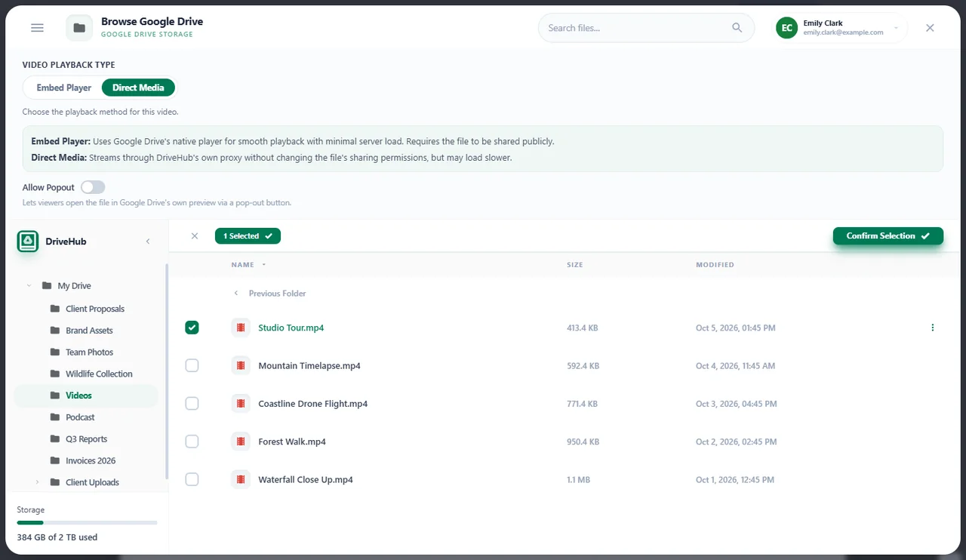966x560 pixels.
Task: Click the Studio Tour.mp4 video file icon
Action: point(241,328)
